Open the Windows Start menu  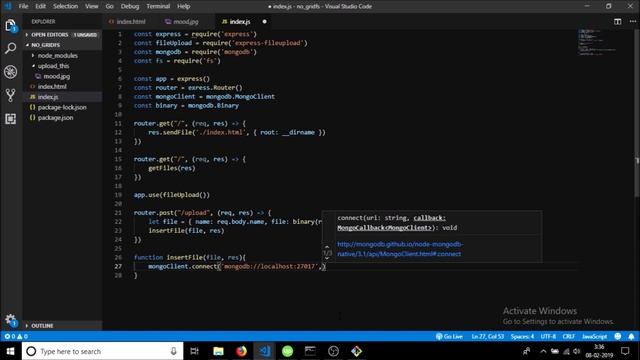(11, 351)
